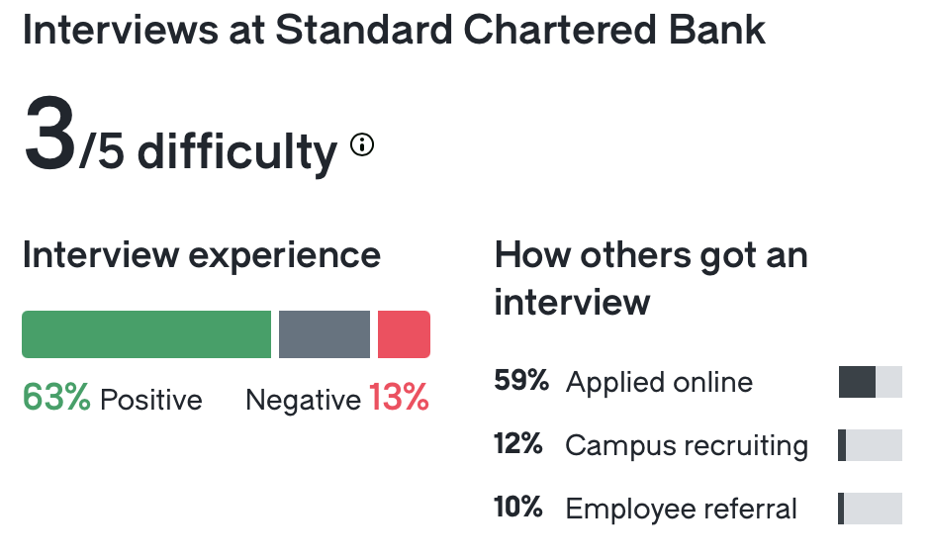Click the Negative 13% label
The height and width of the screenshot is (560, 930).
(337, 399)
